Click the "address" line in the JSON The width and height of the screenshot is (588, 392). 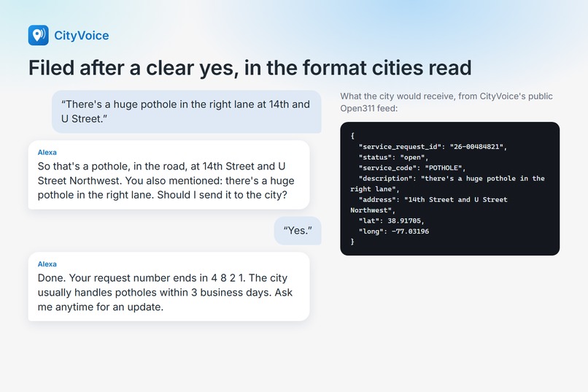(429, 205)
